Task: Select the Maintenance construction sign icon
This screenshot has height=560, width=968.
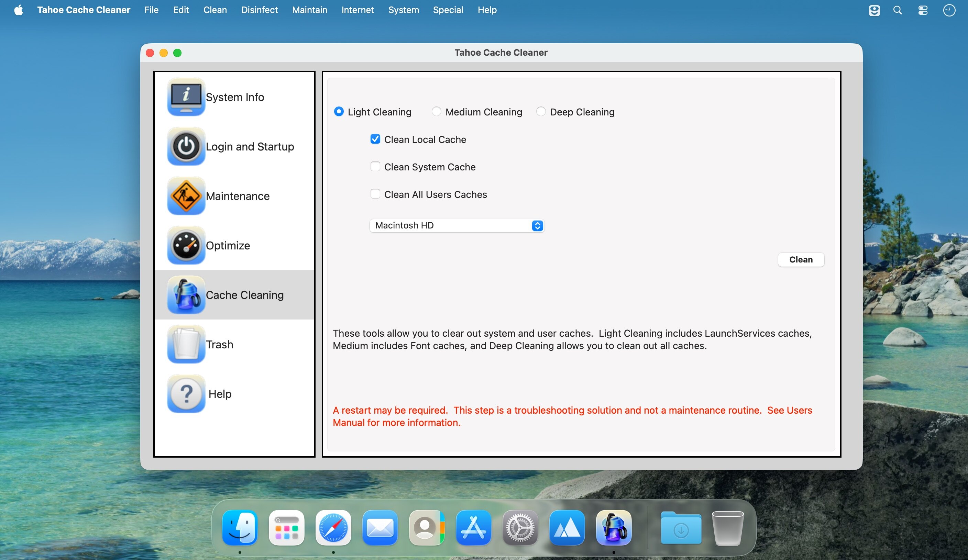Action: 186,196
